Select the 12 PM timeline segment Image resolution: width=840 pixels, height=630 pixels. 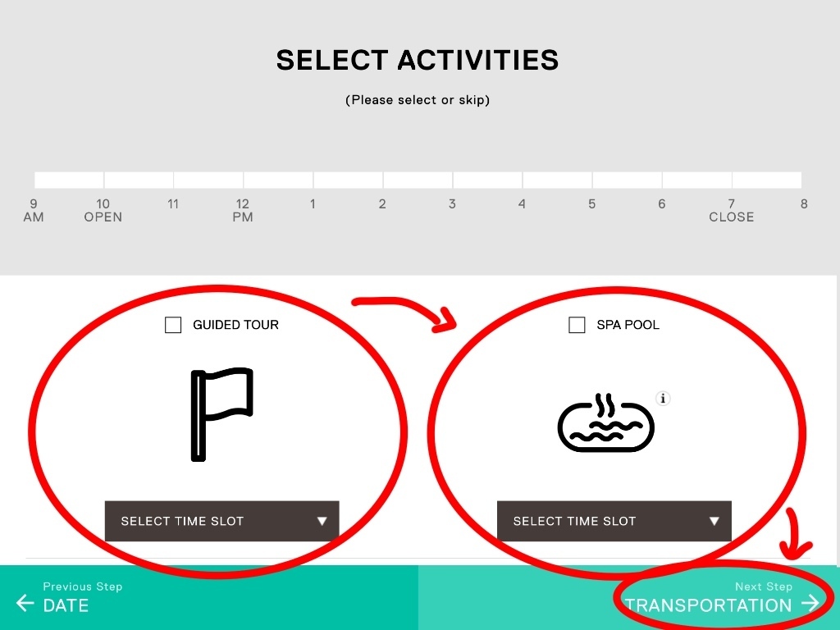[279, 180]
